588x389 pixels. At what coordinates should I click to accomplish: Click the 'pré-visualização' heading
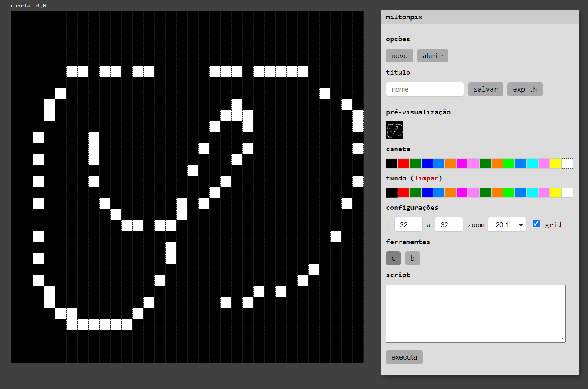418,112
